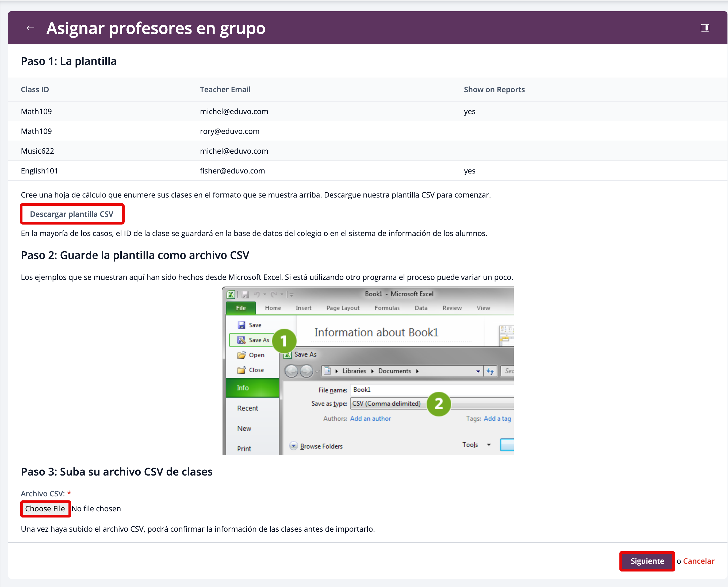Click the Save floppy disk icon

click(x=241, y=325)
